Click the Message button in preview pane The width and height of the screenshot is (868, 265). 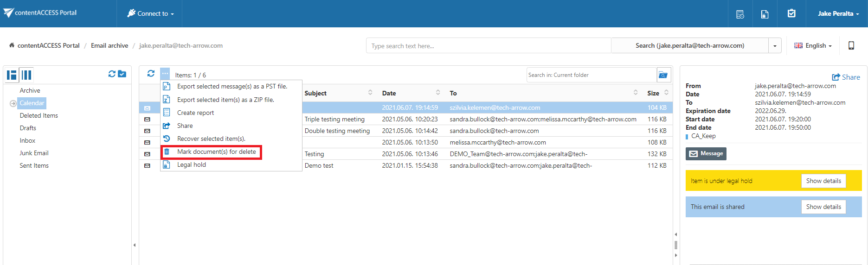click(706, 154)
